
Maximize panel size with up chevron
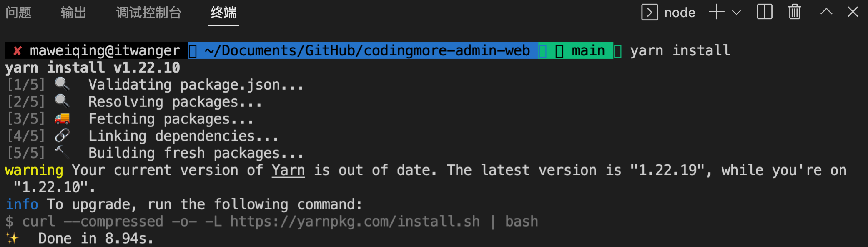coord(826,12)
